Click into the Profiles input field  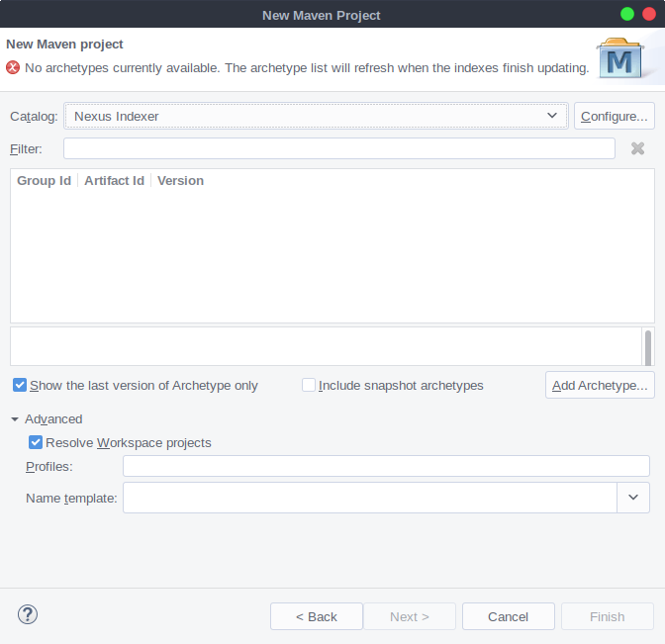(386, 466)
